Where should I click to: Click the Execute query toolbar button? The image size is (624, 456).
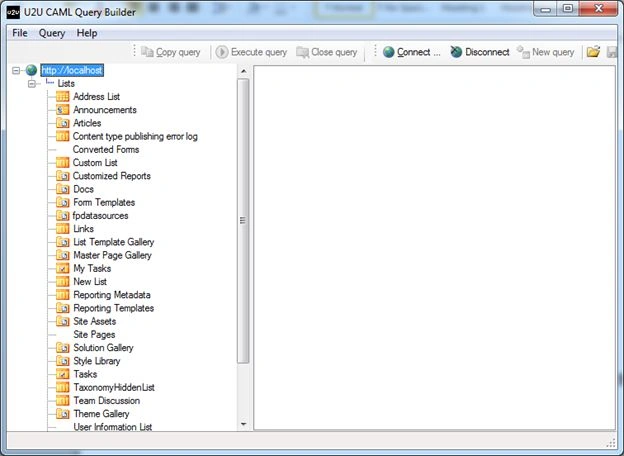[251, 52]
